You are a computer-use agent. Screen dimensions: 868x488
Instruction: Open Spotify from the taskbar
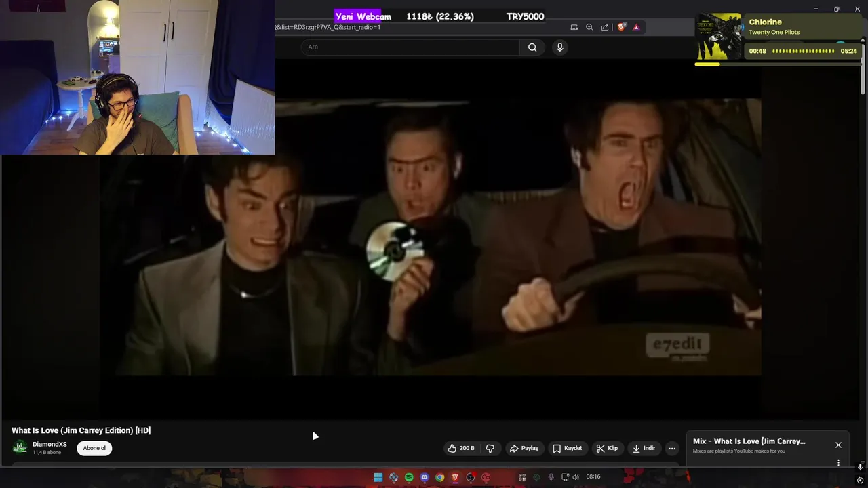[409, 477]
